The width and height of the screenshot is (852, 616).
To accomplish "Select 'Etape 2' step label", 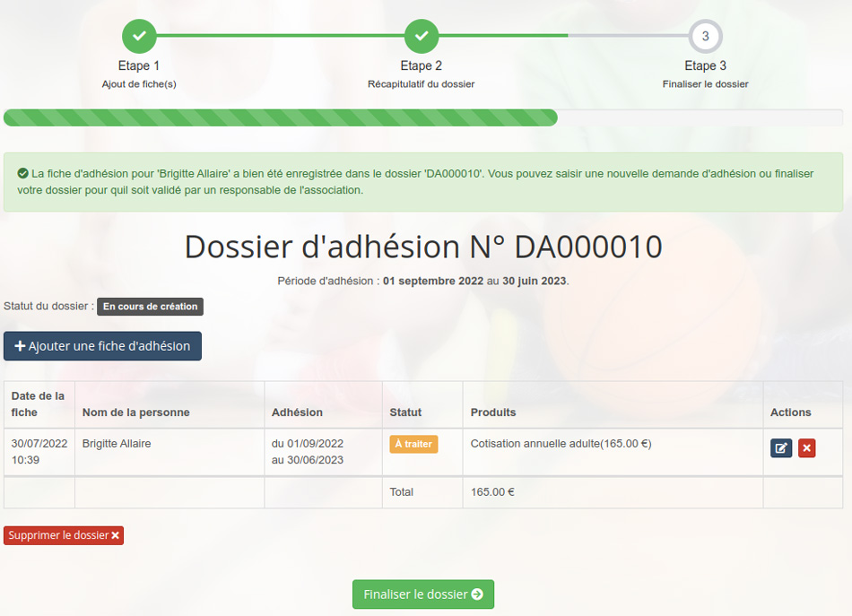I will [x=422, y=65].
